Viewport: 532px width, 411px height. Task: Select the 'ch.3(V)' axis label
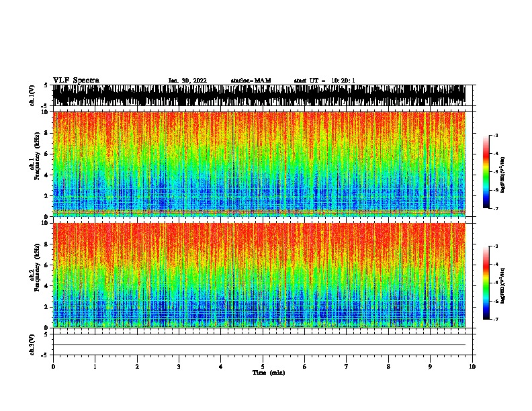coord(32,345)
